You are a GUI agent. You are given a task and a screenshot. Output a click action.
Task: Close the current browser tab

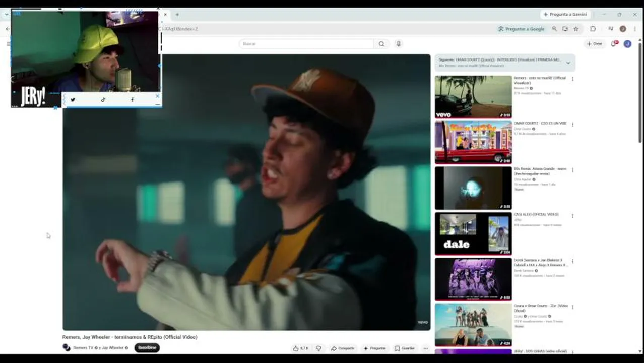(165, 15)
